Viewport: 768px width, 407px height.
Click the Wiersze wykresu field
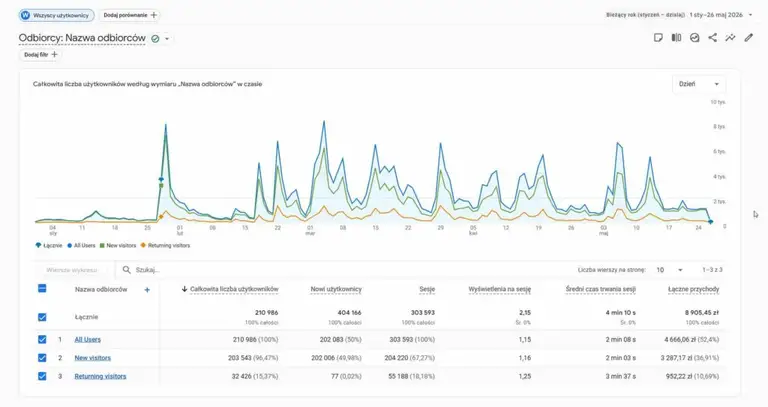[72, 270]
